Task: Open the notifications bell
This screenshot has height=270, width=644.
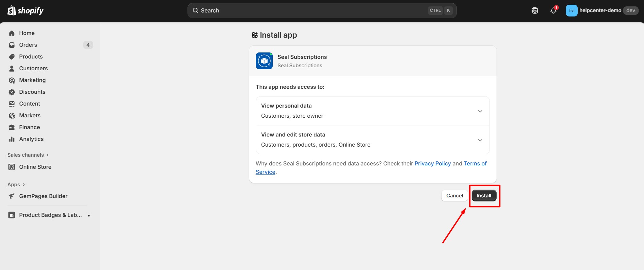Action: (x=553, y=10)
